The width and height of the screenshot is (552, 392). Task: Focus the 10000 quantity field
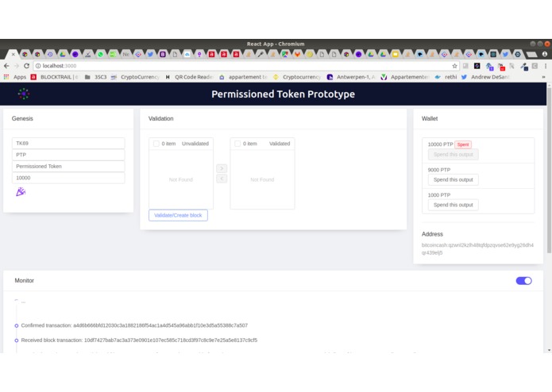(68, 178)
